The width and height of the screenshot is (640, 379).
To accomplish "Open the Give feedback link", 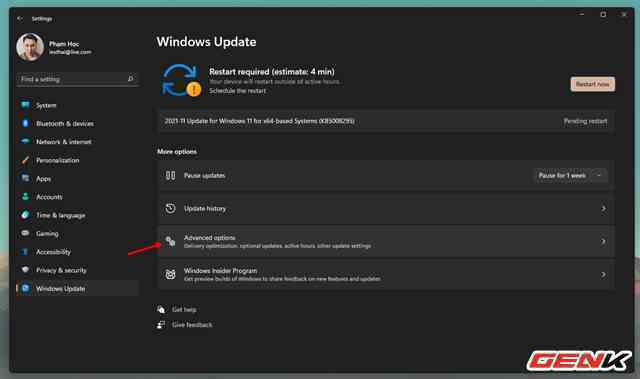I will click(192, 325).
